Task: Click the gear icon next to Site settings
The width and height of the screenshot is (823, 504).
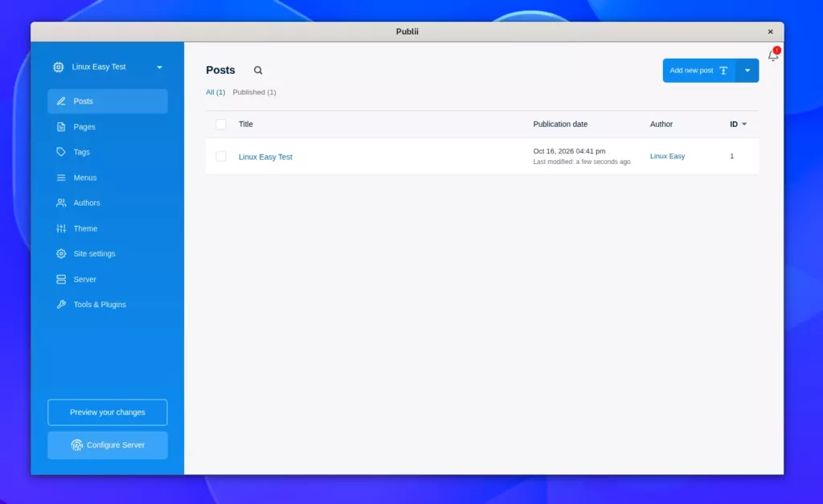Action: click(x=61, y=253)
